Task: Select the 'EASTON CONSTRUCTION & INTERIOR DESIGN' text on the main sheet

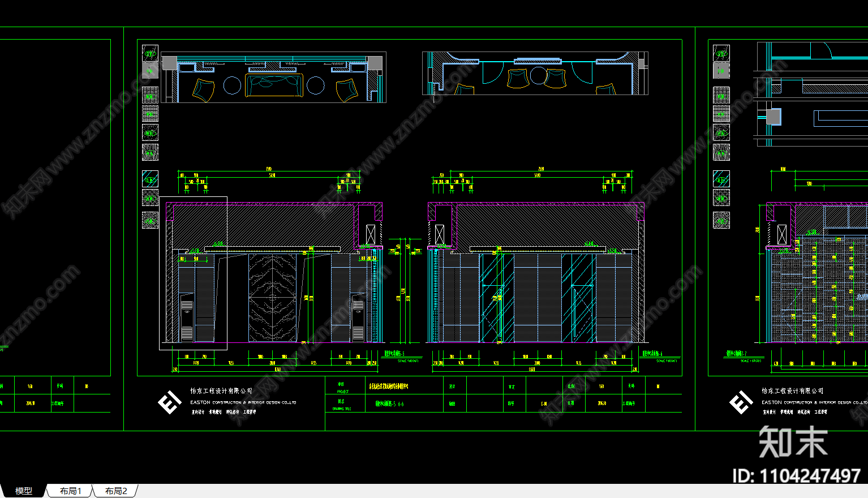Action: point(243,402)
